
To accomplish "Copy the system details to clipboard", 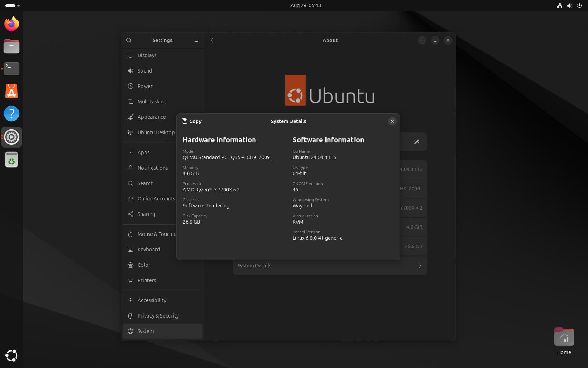I will (191, 121).
